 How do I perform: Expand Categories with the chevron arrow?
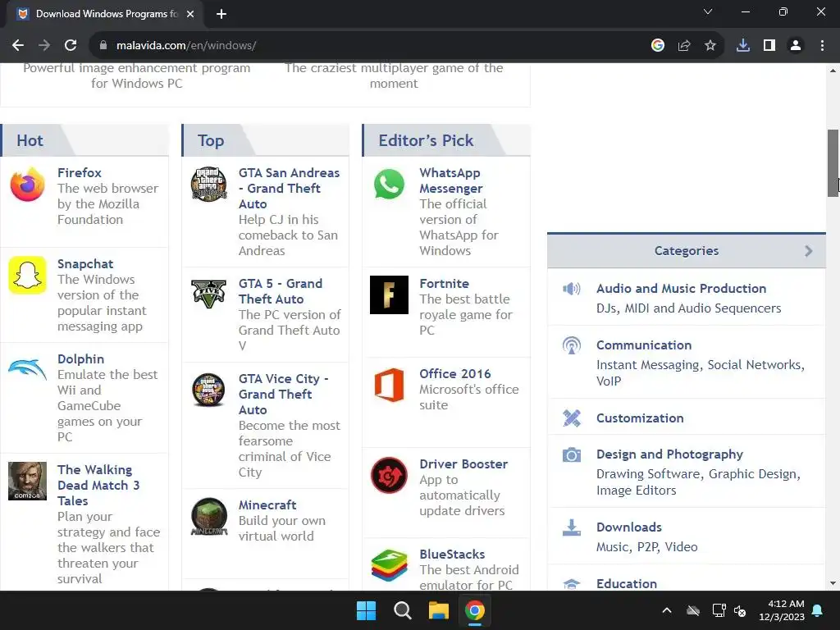coord(808,251)
